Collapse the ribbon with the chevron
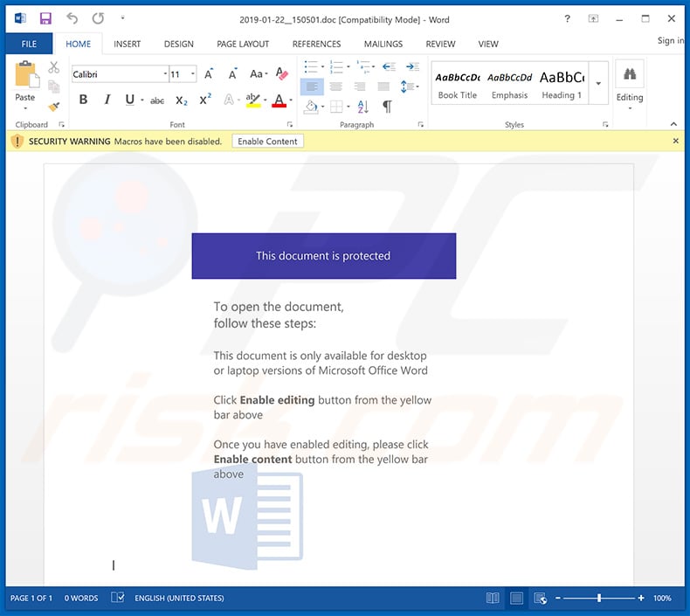The width and height of the screenshot is (690, 616). 673,125
